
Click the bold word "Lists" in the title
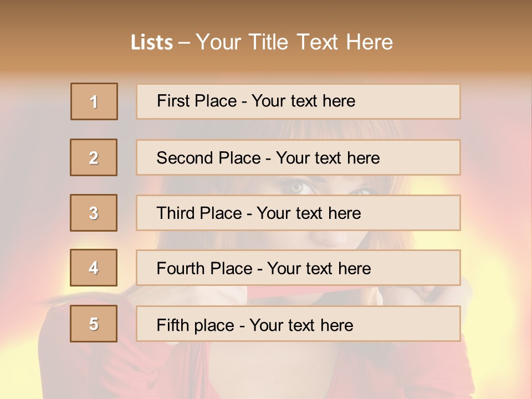(152, 43)
